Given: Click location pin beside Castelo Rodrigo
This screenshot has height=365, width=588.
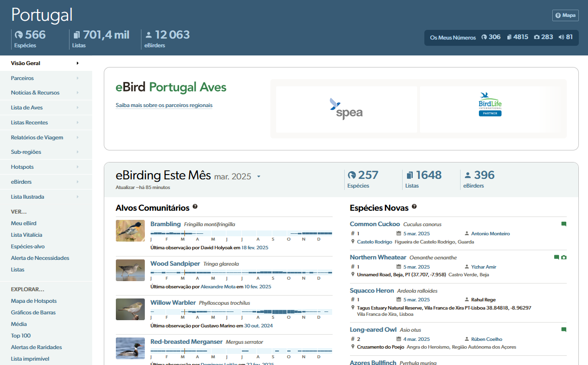Looking at the screenshot, I should pyautogui.click(x=352, y=242).
